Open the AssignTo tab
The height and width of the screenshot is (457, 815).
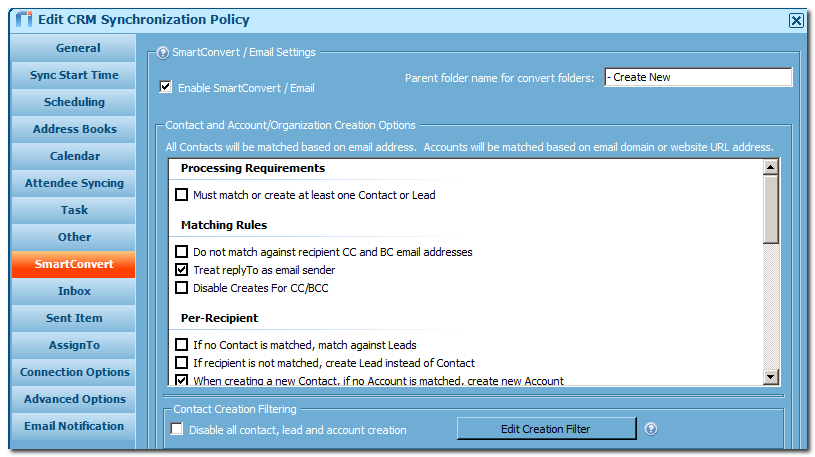[74, 345]
